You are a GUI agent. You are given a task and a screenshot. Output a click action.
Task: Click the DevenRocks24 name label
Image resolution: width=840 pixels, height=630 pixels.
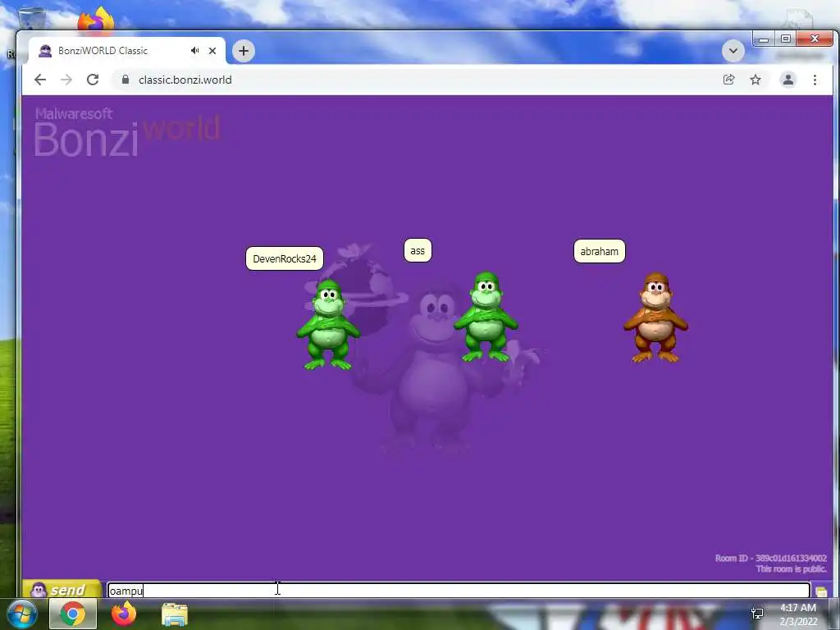pos(285,258)
